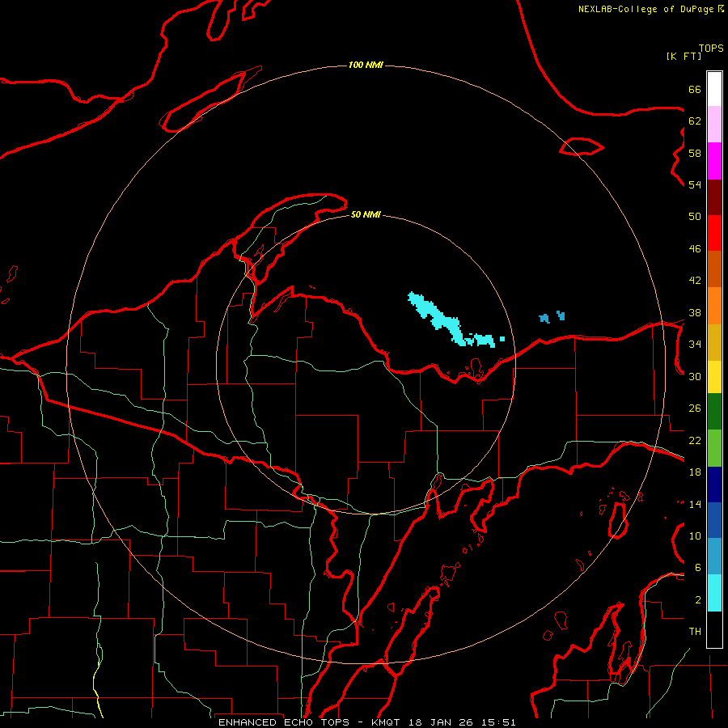
Task: Select the '26' legend value
Action: tap(695, 408)
